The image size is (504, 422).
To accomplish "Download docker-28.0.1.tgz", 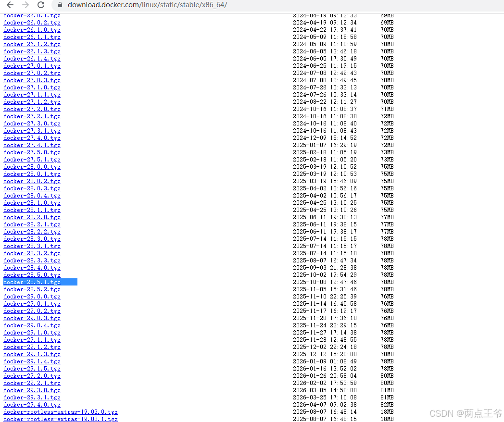I will pos(32,174).
